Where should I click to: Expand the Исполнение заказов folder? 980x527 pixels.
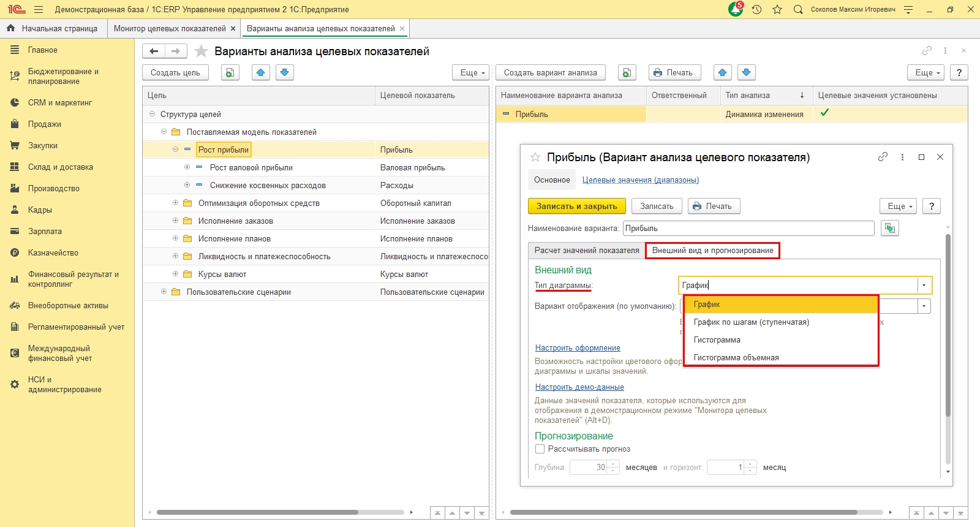pyautogui.click(x=176, y=221)
